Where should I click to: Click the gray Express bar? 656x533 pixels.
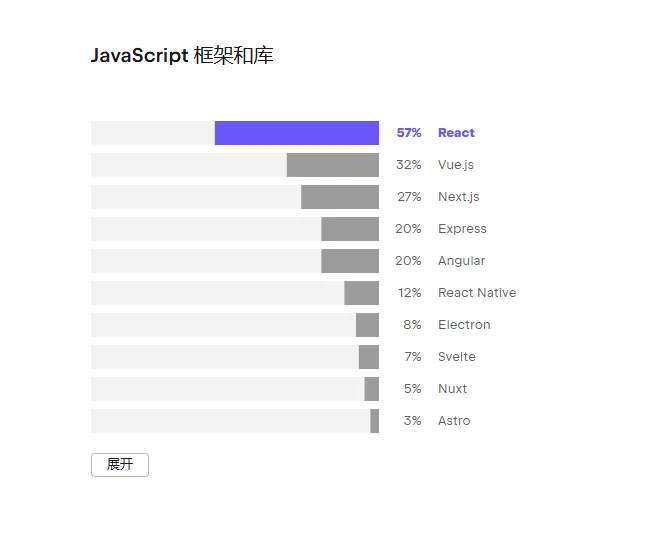350,229
